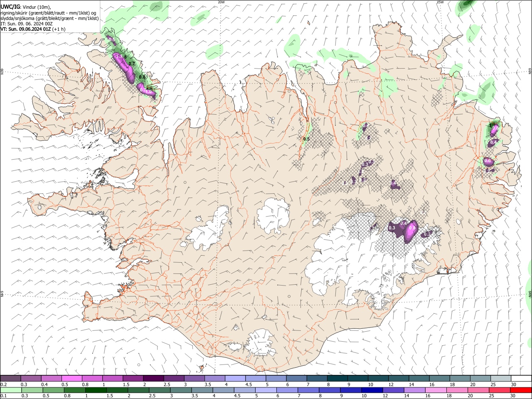Click the pale grey 25–30 swatch in upper scale
The height and width of the screenshot is (399, 532).
(x=501, y=379)
